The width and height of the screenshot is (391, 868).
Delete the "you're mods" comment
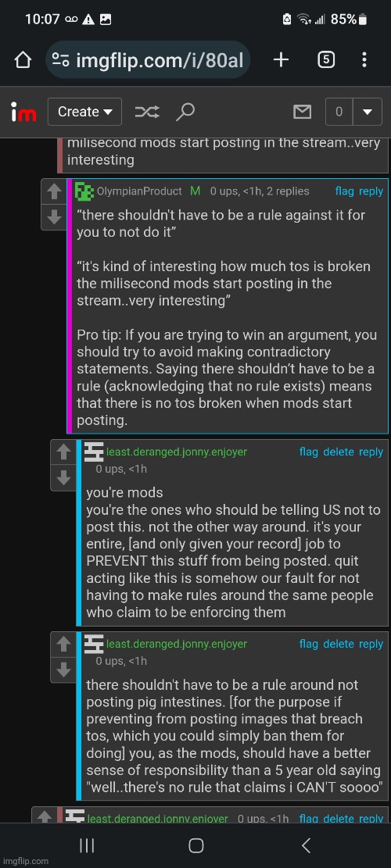[339, 452]
